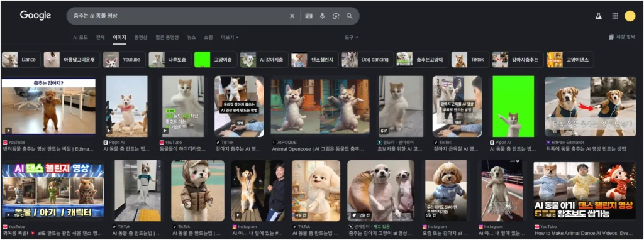Select the 강아지춤추는 filter chip

(x=518, y=60)
